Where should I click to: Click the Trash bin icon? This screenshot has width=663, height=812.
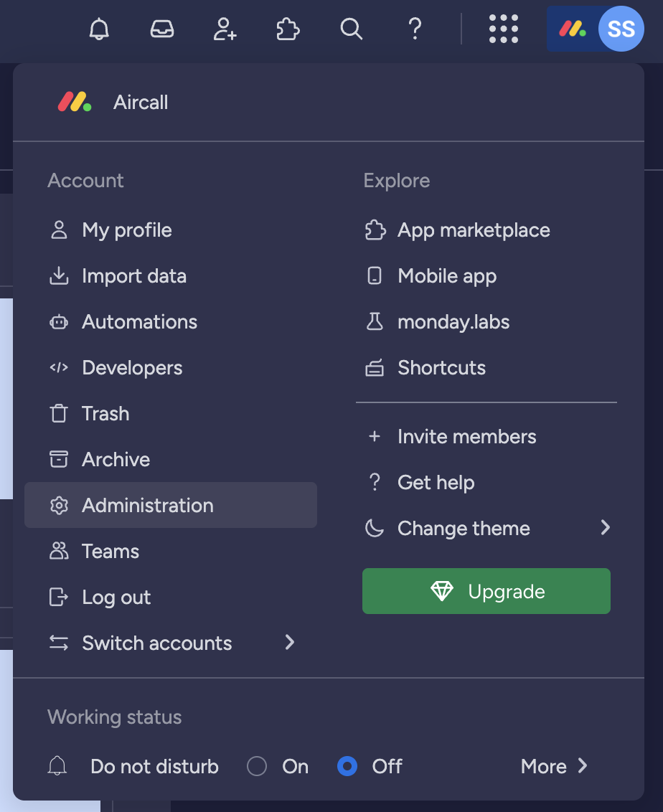(59, 414)
